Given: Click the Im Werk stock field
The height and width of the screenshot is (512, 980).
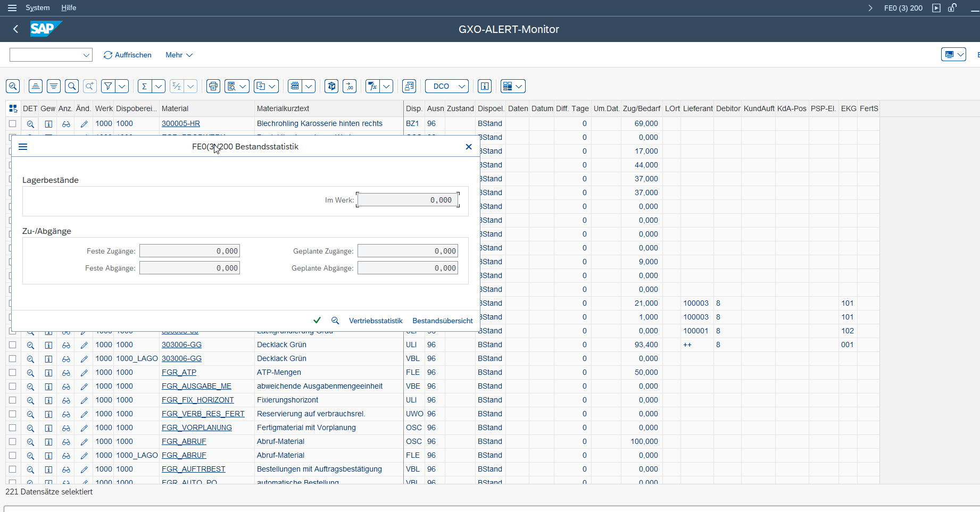Looking at the screenshot, I should (408, 200).
